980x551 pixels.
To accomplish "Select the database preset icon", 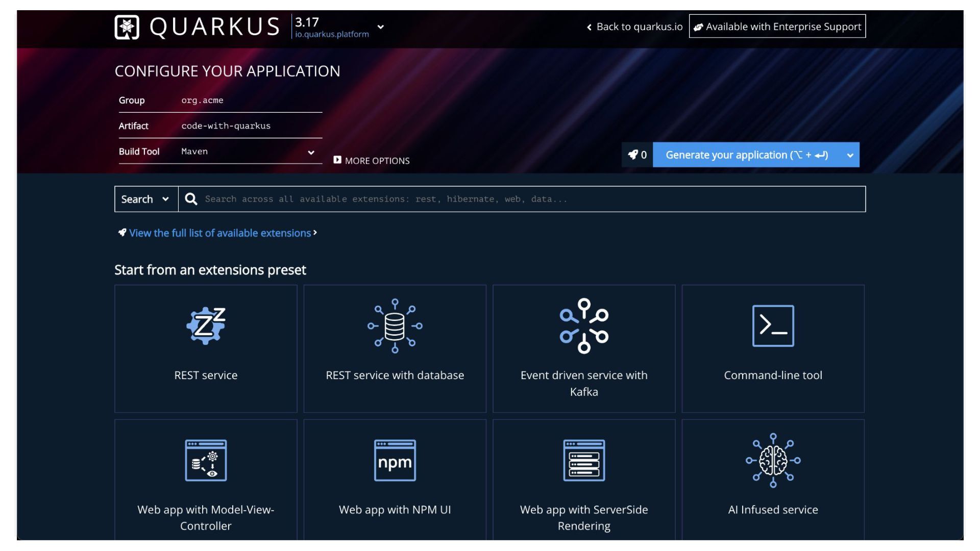I will [x=395, y=325].
